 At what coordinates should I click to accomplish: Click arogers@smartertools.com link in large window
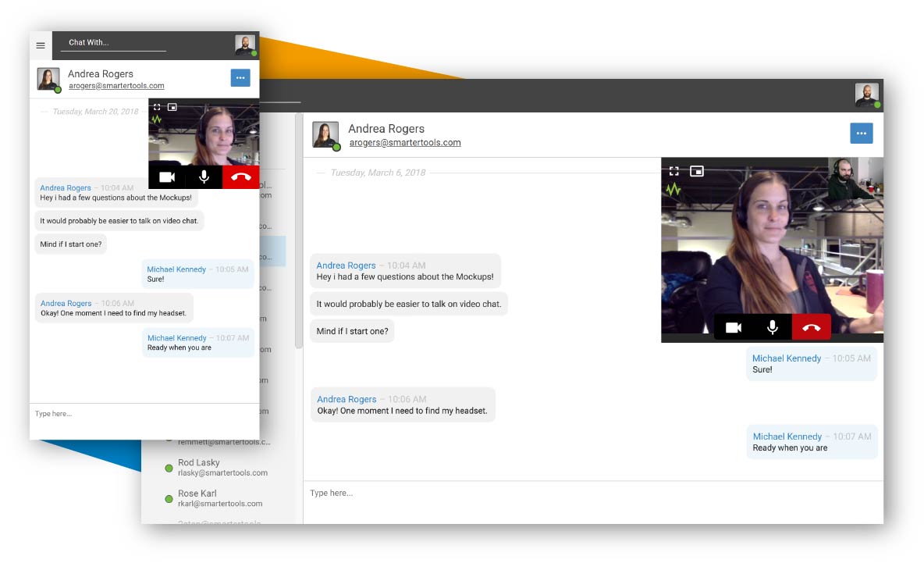click(x=405, y=143)
